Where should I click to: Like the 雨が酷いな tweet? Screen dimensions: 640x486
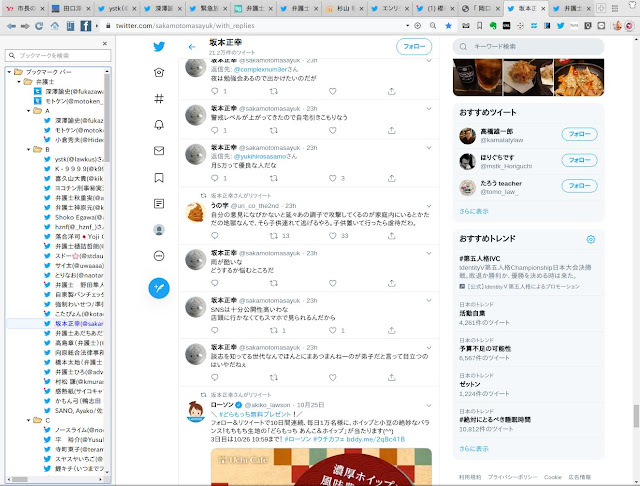[x=333, y=283]
